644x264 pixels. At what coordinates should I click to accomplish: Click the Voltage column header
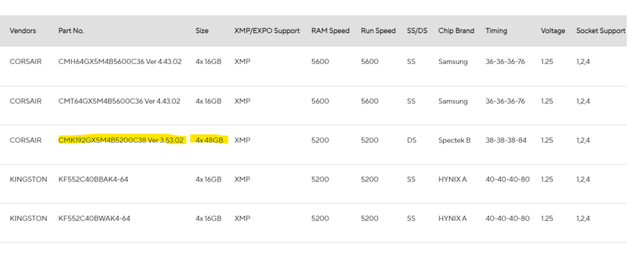coord(553,31)
